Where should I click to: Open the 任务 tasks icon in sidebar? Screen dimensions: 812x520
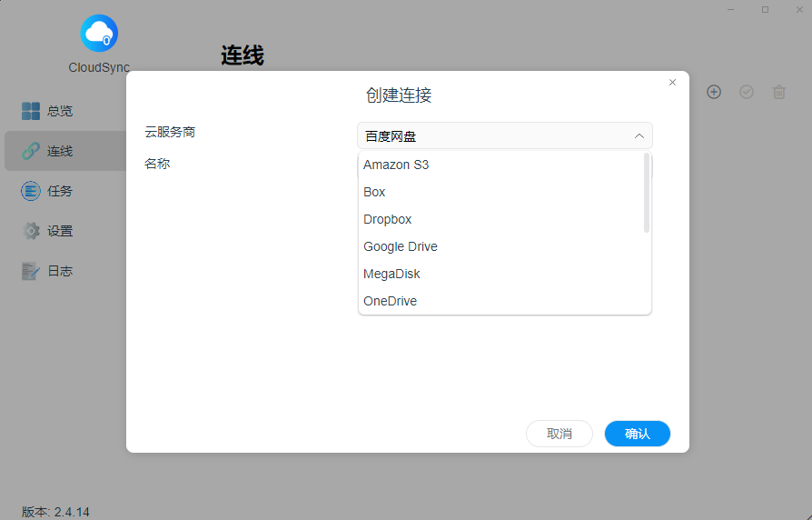point(31,191)
